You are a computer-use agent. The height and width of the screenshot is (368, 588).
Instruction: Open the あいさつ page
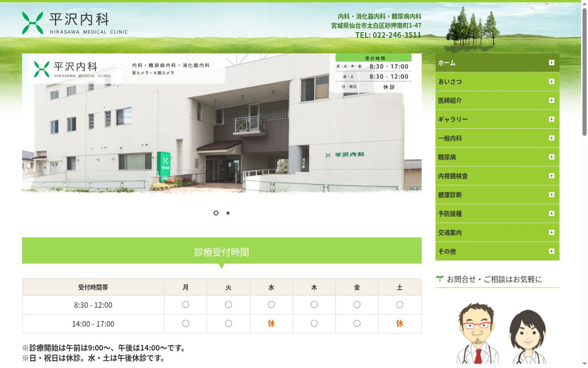tap(498, 81)
